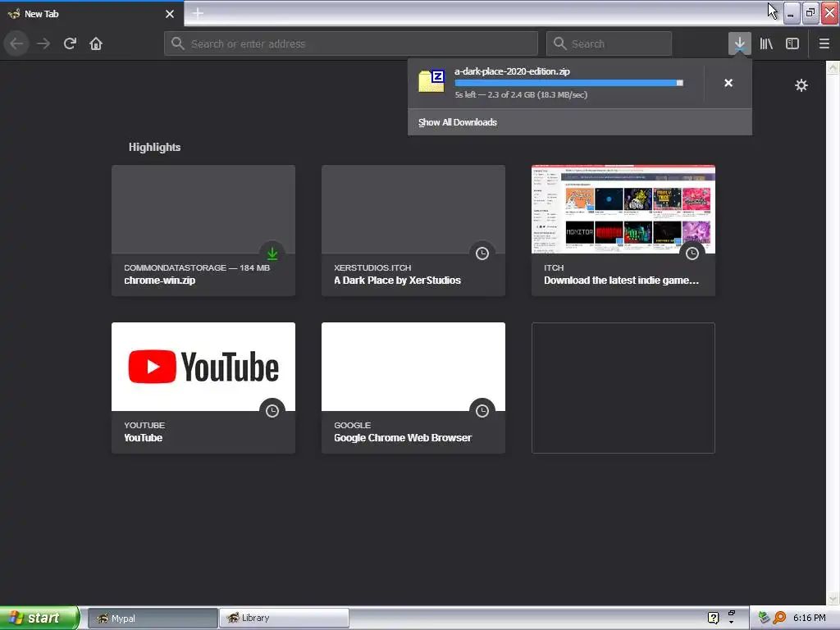The image size is (840, 630).
Task: Open the Library bookshelf icon in toolbar
Action: point(766,43)
